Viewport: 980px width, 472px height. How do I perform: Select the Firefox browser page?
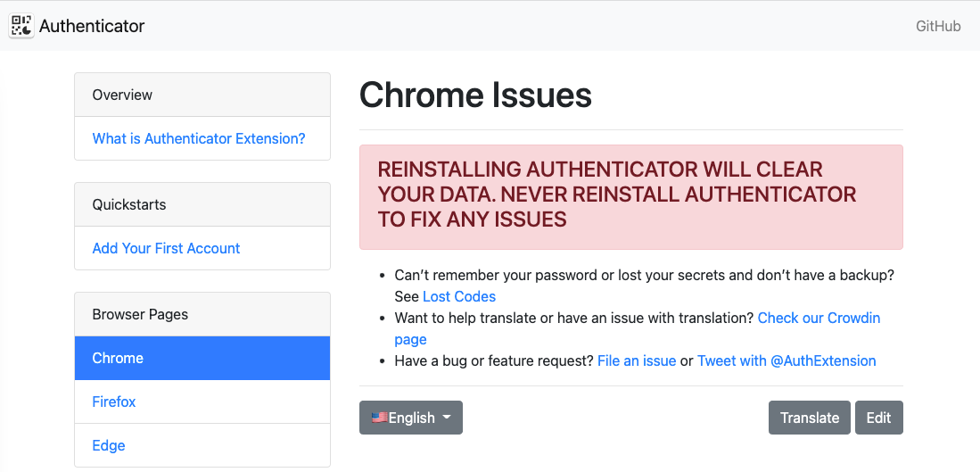tap(202, 402)
